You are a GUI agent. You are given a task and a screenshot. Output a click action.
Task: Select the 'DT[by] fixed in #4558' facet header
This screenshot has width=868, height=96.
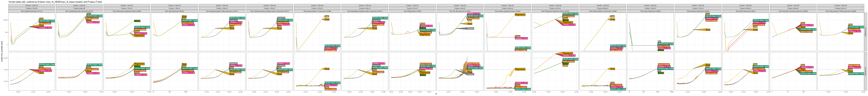[x=412, y=11]
